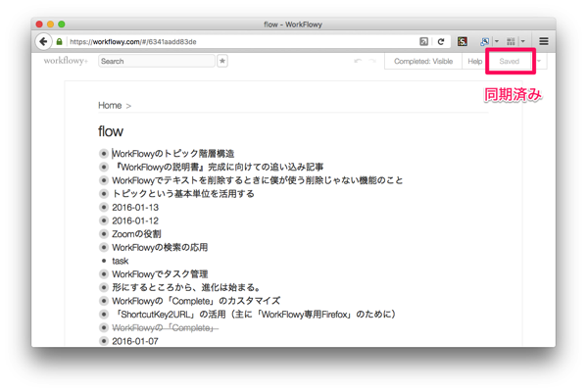Click text WorkFlowyでタスク管理

pos(160,274)
